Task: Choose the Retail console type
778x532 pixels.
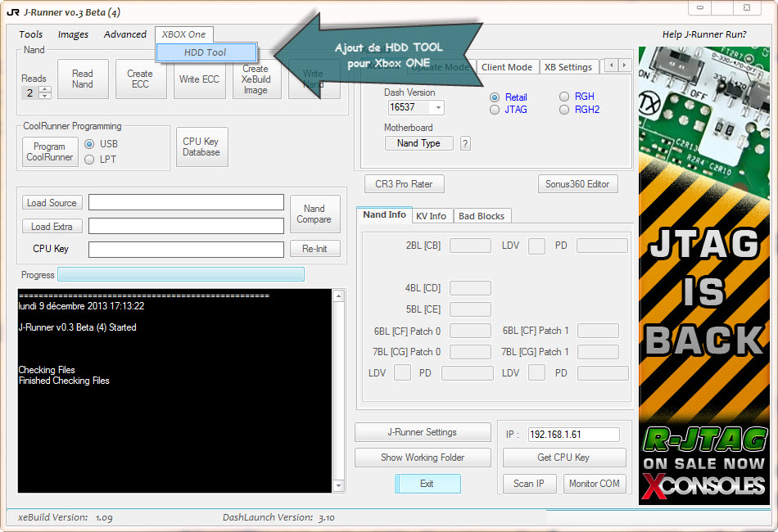Action: 495,97
